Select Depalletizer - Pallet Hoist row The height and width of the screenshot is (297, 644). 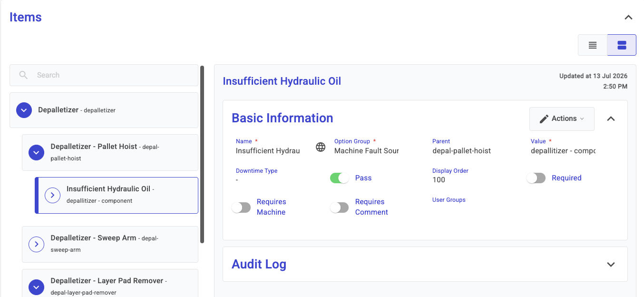[x=110, y=152]
